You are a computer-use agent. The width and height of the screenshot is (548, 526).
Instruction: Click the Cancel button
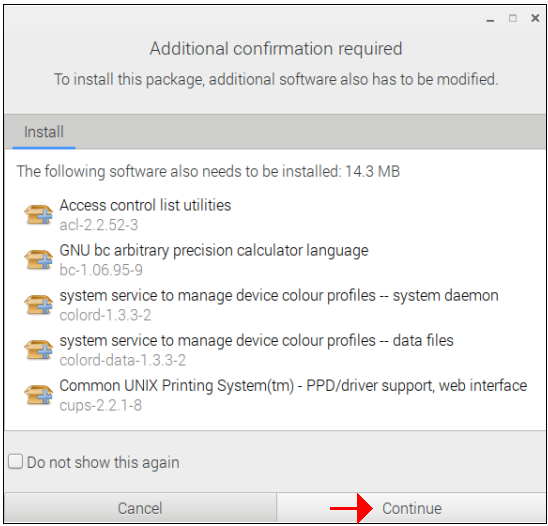[140, 508]
